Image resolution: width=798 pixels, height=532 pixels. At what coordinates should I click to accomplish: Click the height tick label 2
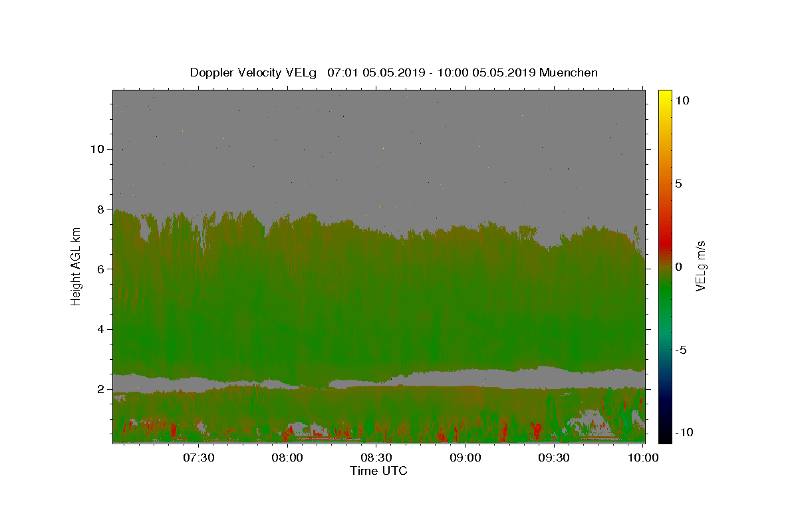coord(100,389)
